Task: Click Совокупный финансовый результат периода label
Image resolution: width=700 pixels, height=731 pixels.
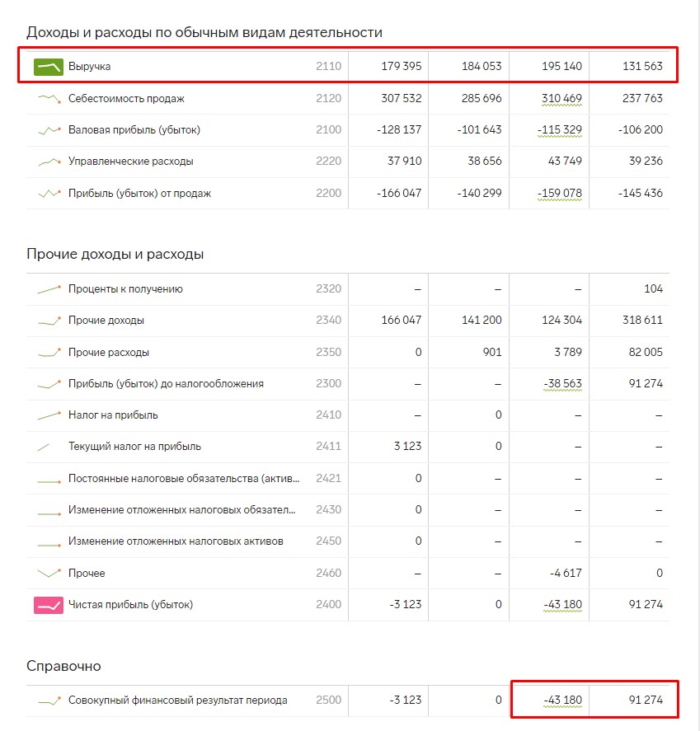Action: click(x=178, y=701)
